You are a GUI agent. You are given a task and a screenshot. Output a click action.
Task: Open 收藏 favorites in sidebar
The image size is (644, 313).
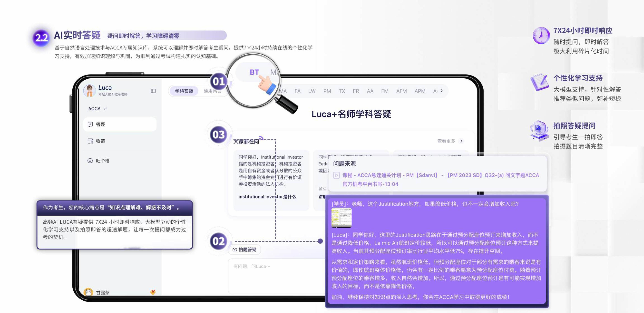[120, 141]
